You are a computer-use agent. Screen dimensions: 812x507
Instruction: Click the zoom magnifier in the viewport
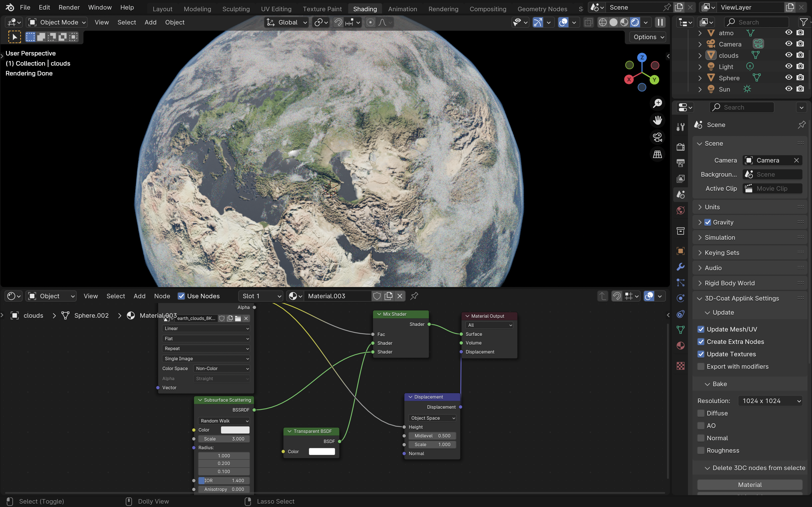coord(657,103)
